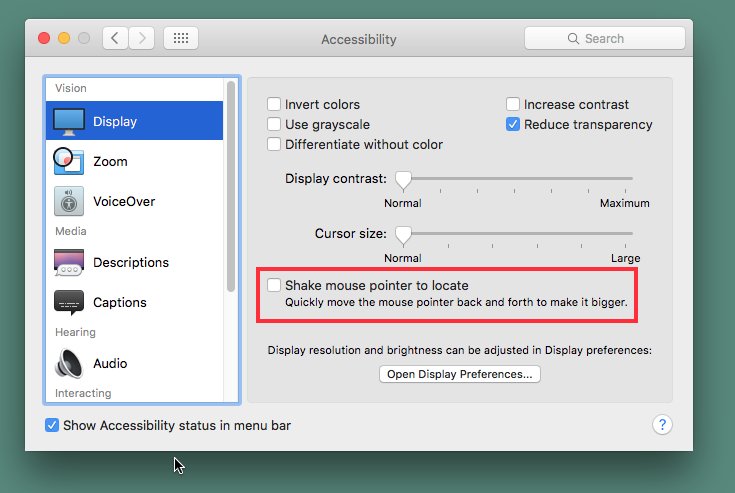Tick Differentiate without color checkbox
Image resolution: width=735 pixels, height=493 pixels.
pyautogui.click(x=274, y=144)
